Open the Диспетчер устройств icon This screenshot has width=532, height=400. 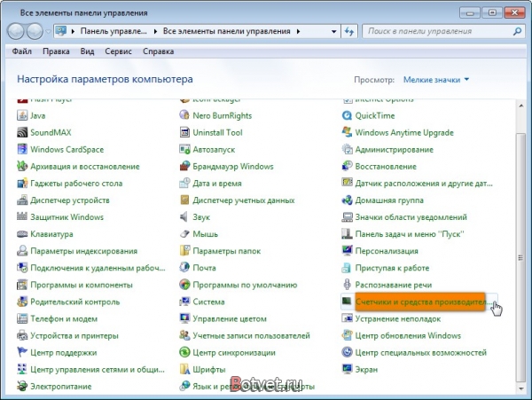pos(22,200)
